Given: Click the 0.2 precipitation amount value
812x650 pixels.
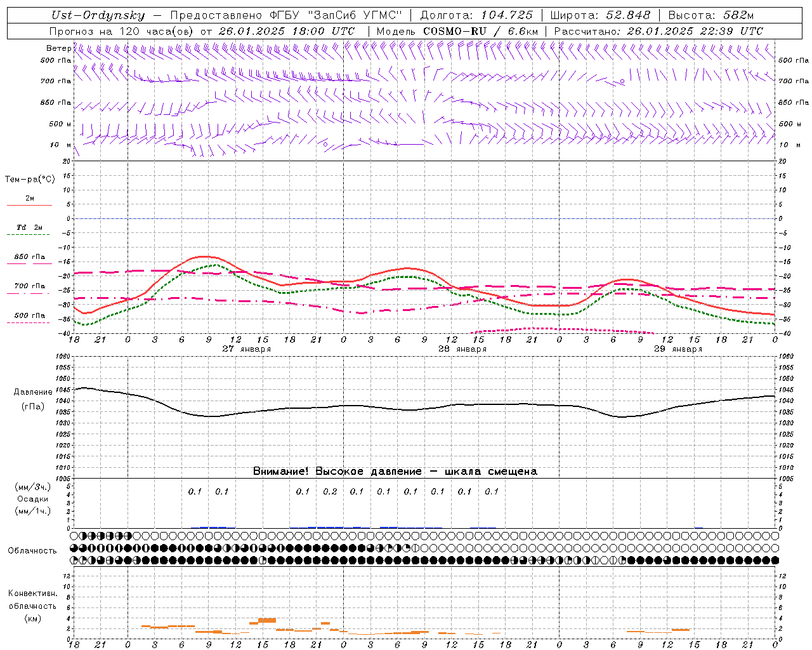Looking at the screenshot, I should 330,491.
